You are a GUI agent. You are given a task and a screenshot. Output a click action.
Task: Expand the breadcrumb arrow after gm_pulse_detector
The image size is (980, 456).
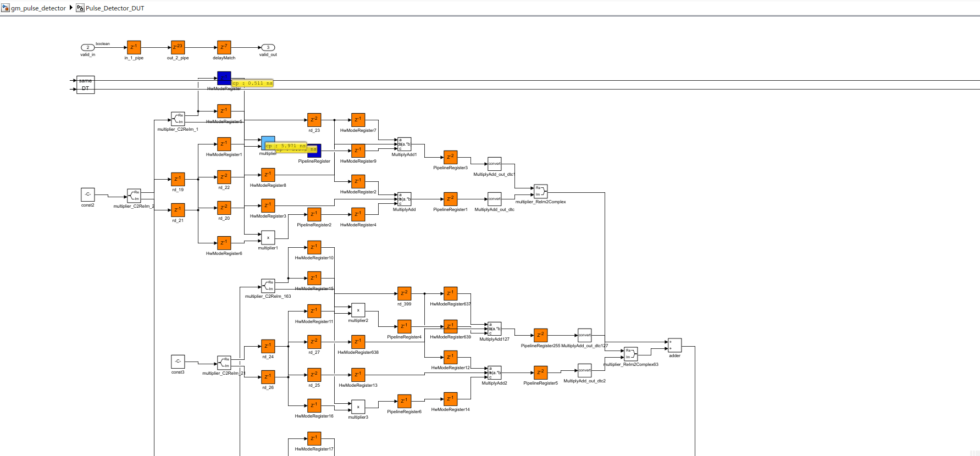(x=71, y=8)
